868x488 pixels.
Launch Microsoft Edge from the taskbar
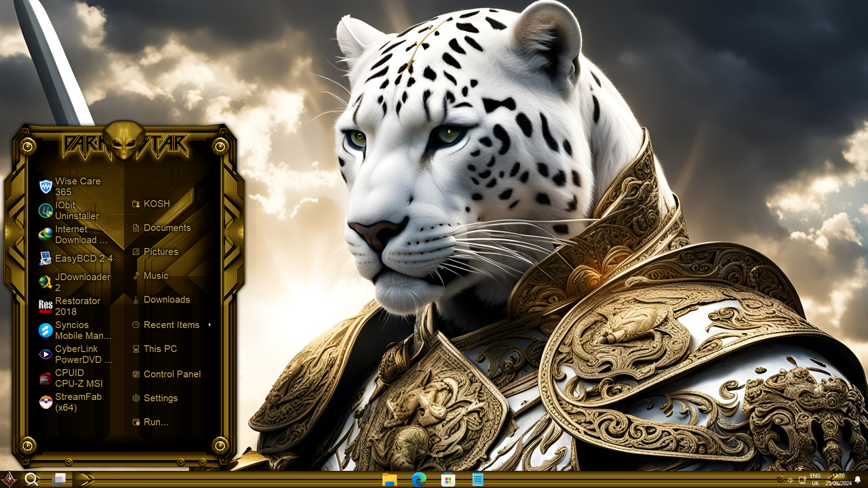pyautogui.click(x=419, y=480)
